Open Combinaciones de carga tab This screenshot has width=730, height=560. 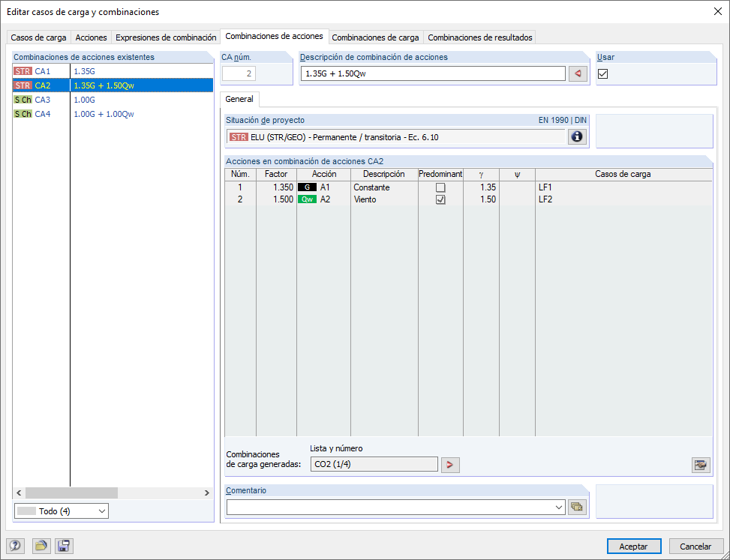point(375,37)
